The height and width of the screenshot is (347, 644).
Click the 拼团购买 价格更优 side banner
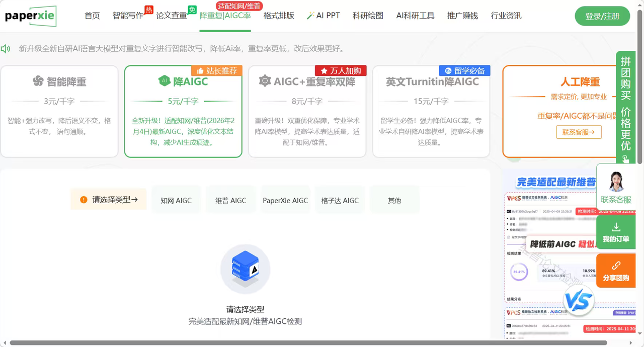click(x=625, y=108)
